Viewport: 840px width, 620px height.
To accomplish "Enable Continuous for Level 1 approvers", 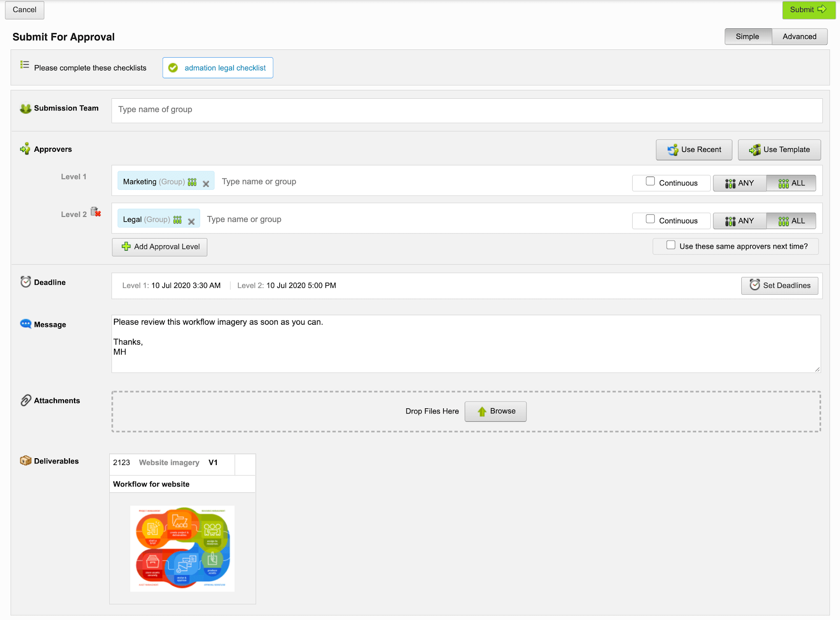I will pos(650,181).
